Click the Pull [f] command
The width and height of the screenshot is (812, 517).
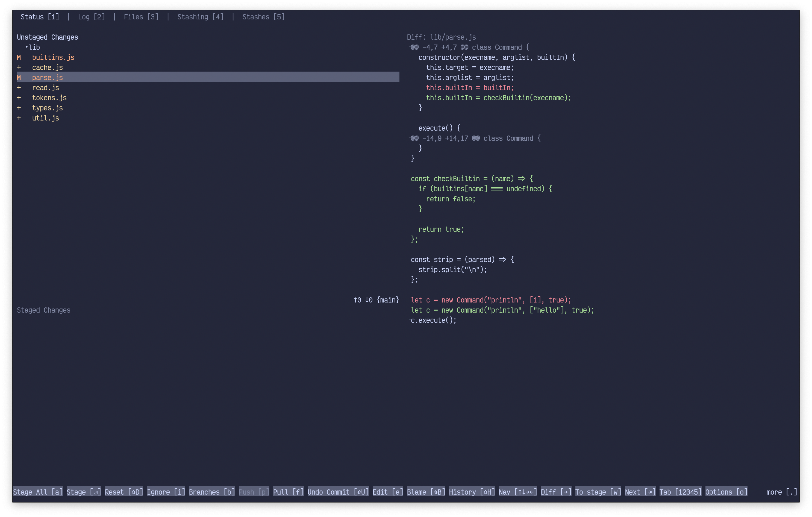click(288, 492)
